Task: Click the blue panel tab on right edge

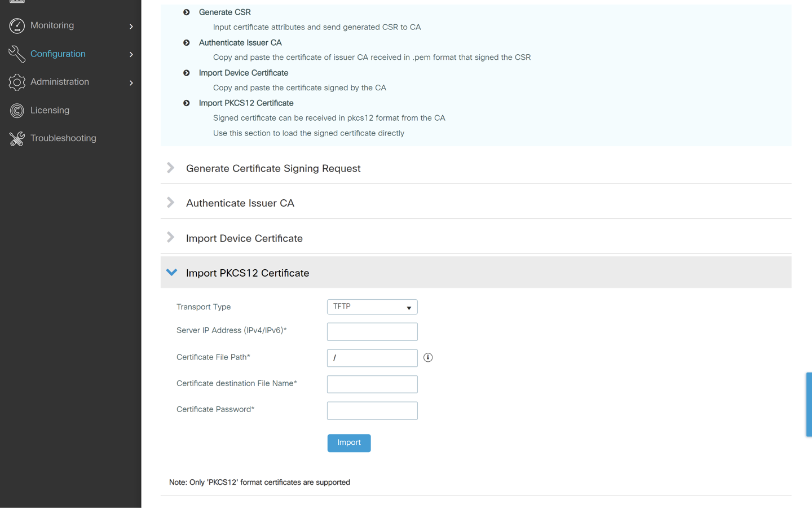Action: point(810,404)
